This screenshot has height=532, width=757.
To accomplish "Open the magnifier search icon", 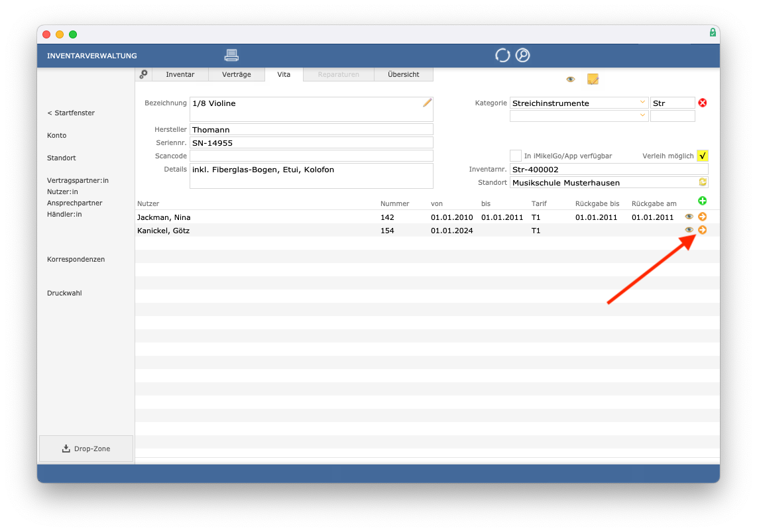I will [x=522, y=56].
